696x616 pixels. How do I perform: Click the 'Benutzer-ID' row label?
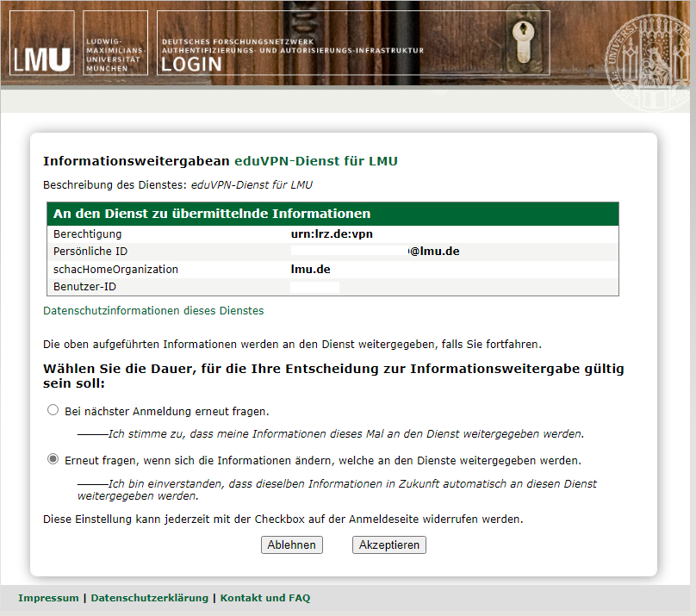tap(84, 287)
